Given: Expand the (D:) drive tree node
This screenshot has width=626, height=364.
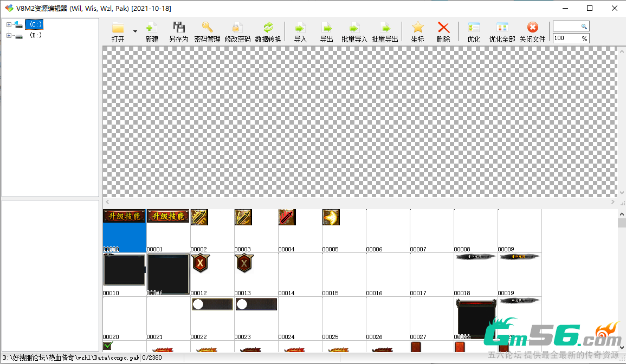Looking at the screenshot, I should (x=9, y=36).
